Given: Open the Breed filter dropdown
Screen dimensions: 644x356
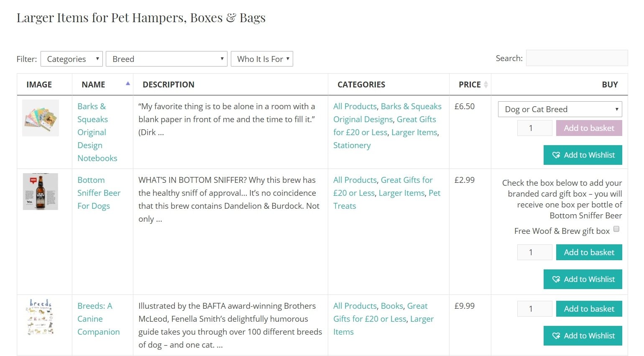Looking at the screenshot, I should (x=166, y=59).
